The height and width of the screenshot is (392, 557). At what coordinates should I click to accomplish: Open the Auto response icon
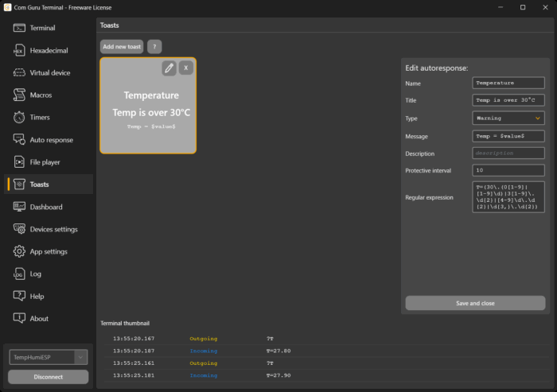tap(19, 140)
